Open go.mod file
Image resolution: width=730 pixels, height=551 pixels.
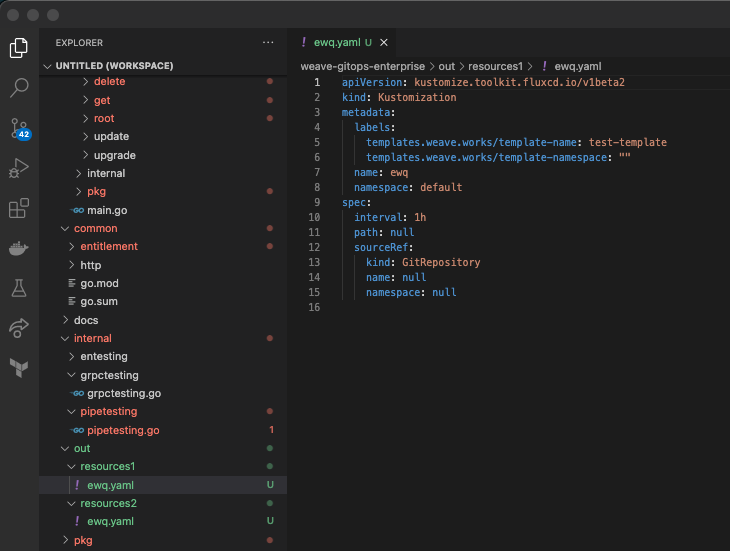[163, 283]
